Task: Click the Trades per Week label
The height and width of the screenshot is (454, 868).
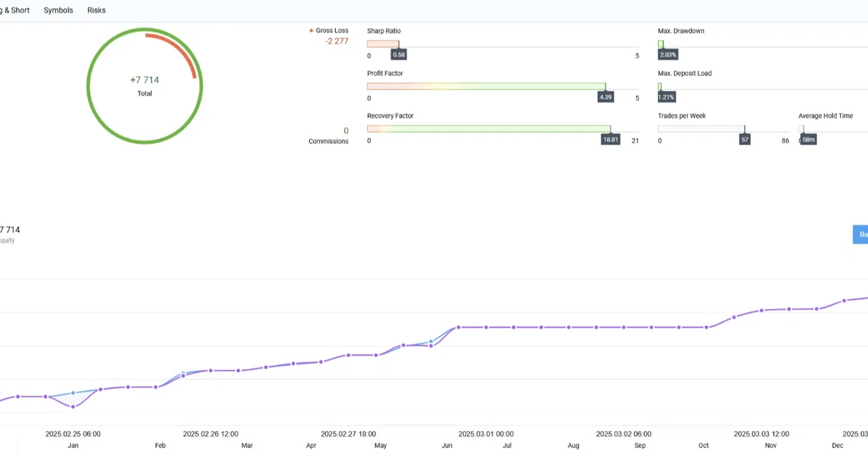Action: pos(682,116)
